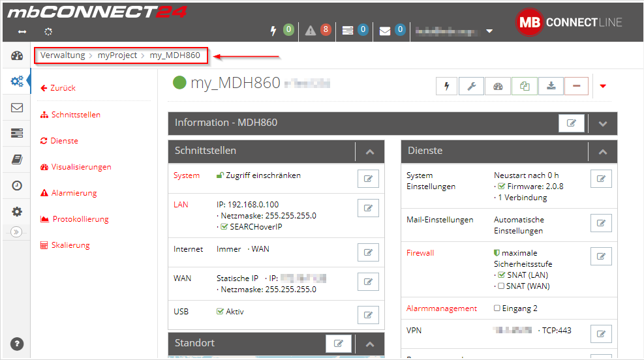This screenshot has width=644, height=360.
Task: Edit the LAN interface row
Action: (368, 207)
